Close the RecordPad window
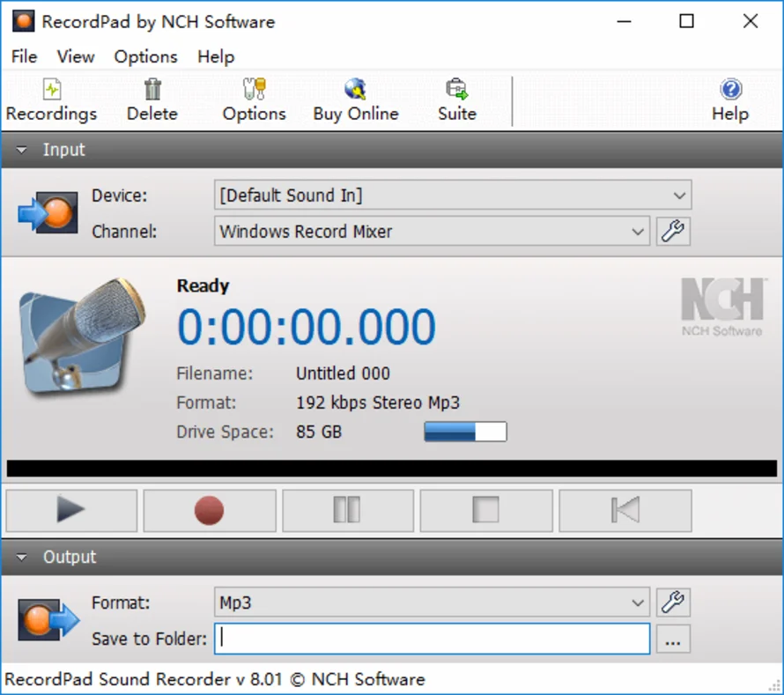784x695 pixels. coord(751,21)
